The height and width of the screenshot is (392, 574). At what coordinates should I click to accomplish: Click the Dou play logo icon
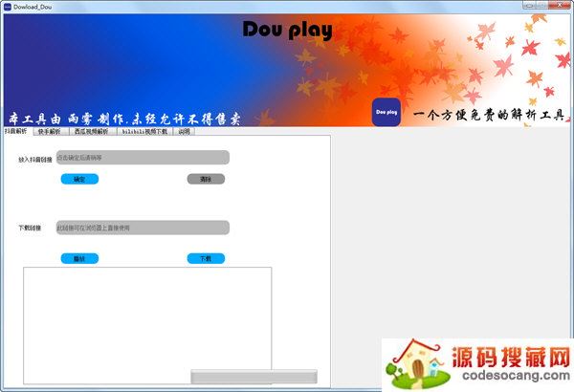point(386,111)
